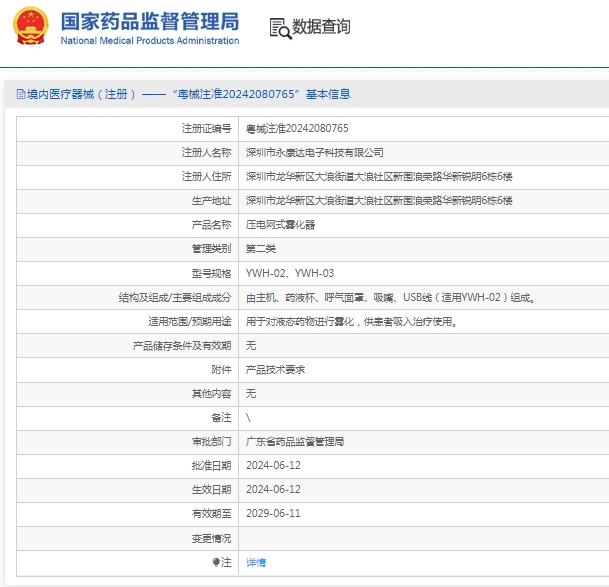Click the data query magnifier icon
Image resolution: width=609 pixels, height=587 pixels.
(280, 28)
